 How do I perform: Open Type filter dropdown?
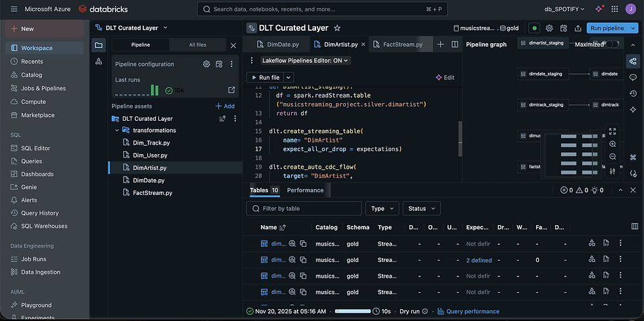[382, 209]
